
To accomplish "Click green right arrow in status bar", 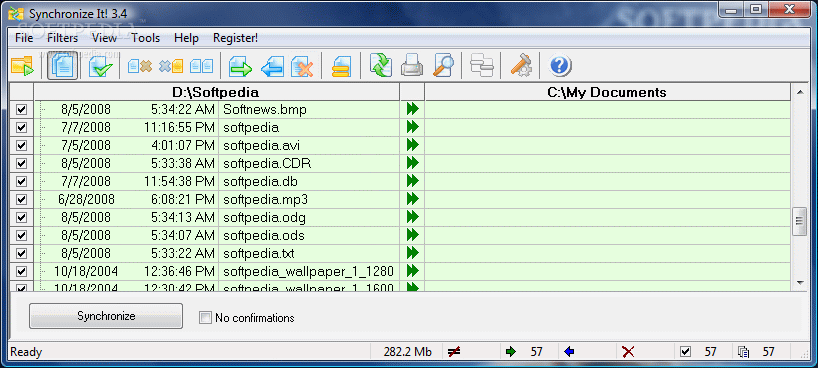I will [x=511, y=352].
